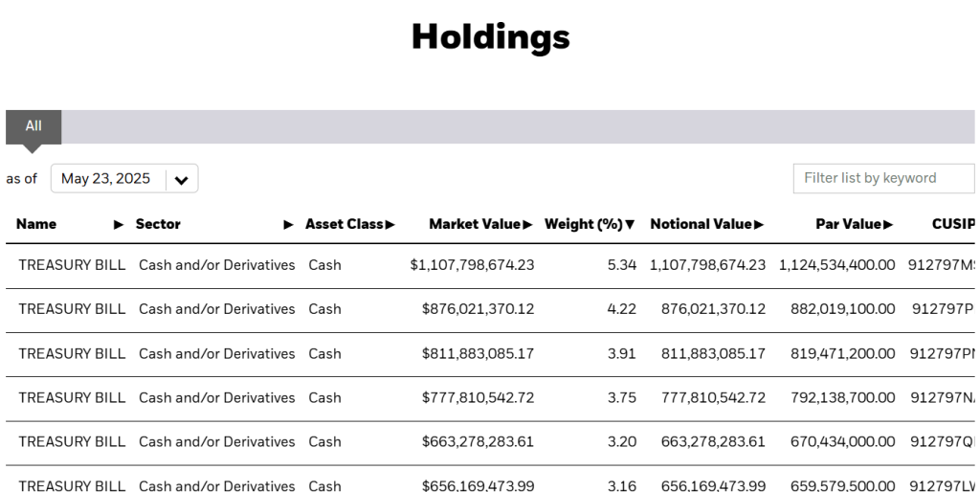
Task: Open the as-of date dropdown chevron
Action: pos(182,179)
